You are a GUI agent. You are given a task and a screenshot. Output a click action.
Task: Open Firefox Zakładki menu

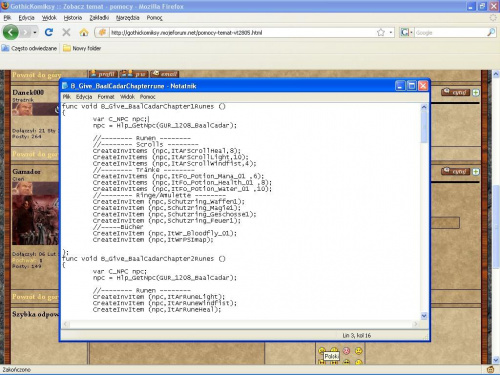pyautogui.click(x=99, y=18)
